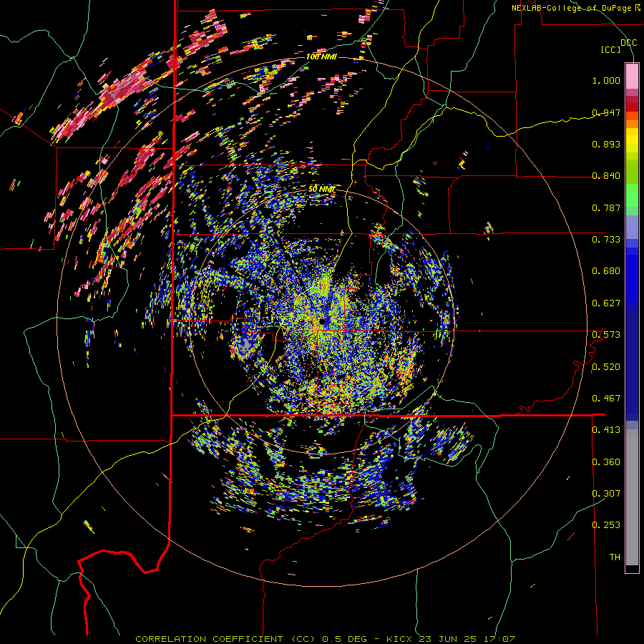This screenshot has width=644, height=644.
Task: Click the 0.680 scale value
Action: (606, 271)
